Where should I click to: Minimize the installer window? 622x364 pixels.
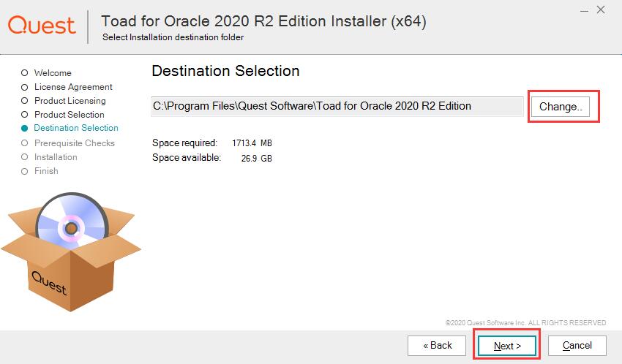pos(582,10)
